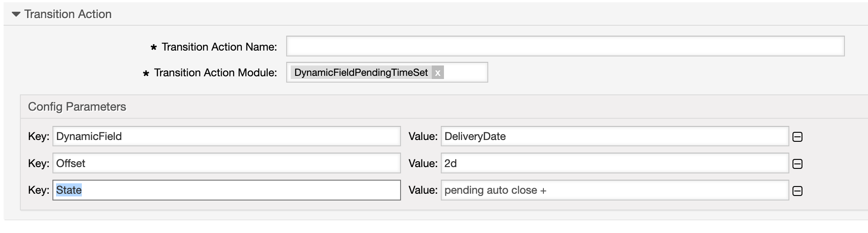Click the Value label beside DeliveryDate

pyautogui.click(x=423, y=136)
